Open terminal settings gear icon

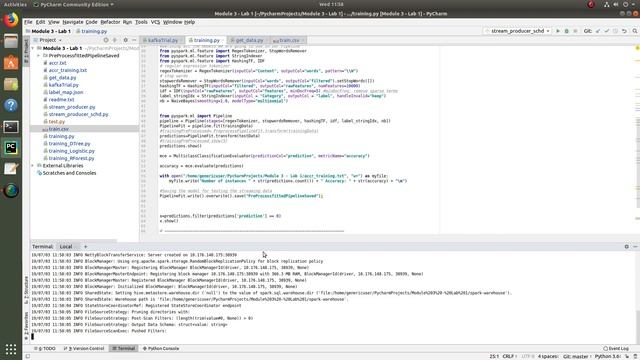coord(627,247)
